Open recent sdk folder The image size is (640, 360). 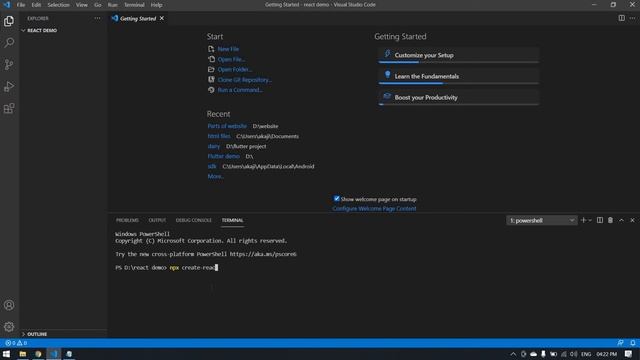(212, 166)
